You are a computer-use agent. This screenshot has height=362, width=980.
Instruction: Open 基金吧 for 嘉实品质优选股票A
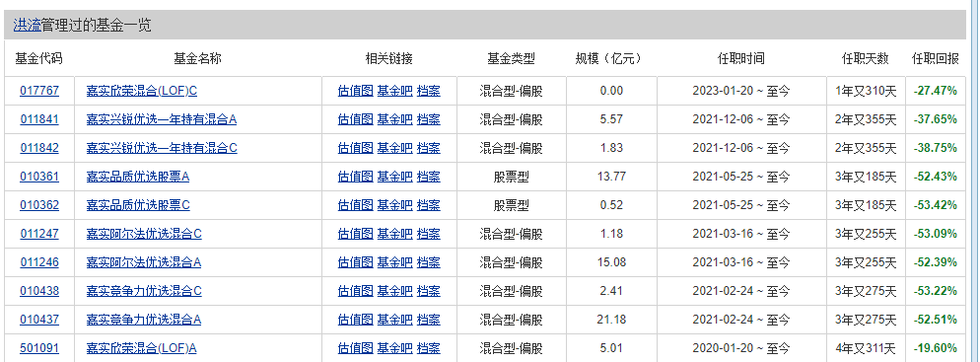[x=395, y=177]
